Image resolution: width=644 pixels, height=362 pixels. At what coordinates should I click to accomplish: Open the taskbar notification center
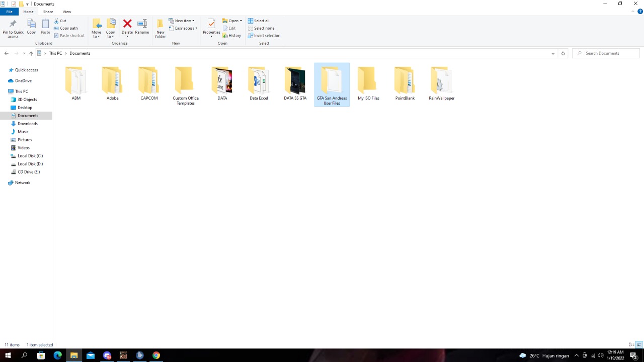633,355
